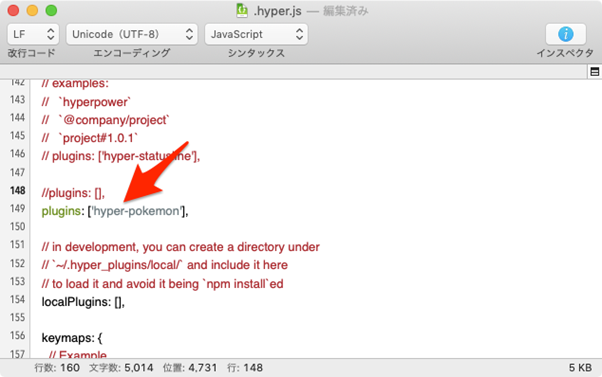Click the 文字数: 5,014 status bar entry
Screen dimensions: 602x377
(x=121, y=368)
